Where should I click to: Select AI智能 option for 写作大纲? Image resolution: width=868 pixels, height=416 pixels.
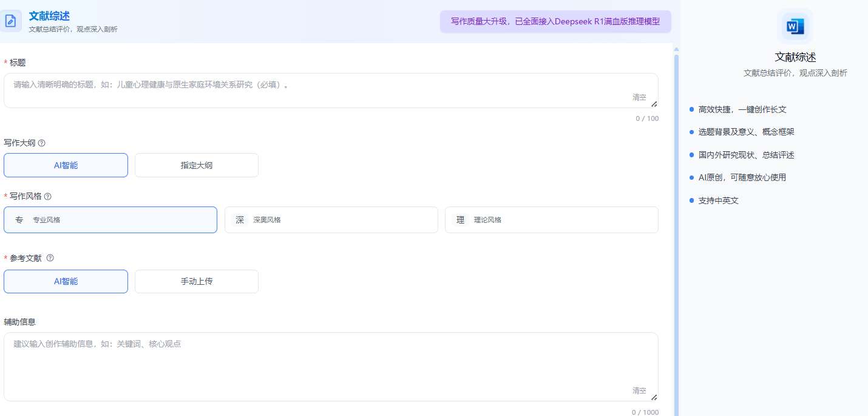[x=66, y=165]
